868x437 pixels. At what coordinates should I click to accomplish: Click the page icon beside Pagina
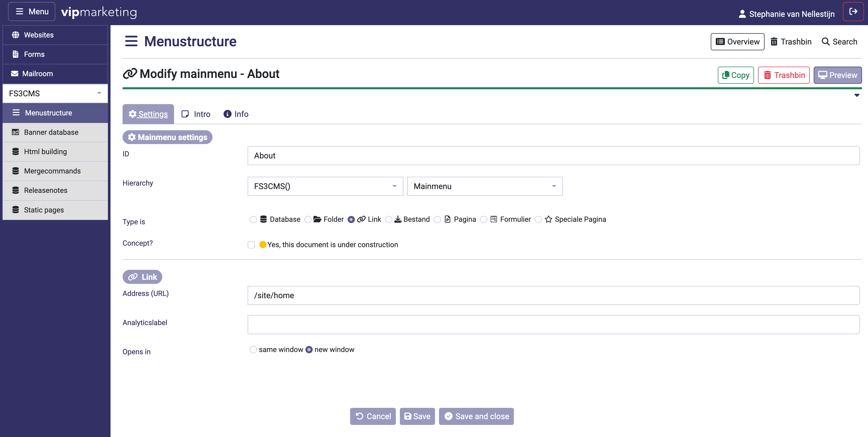pos(448,219)
